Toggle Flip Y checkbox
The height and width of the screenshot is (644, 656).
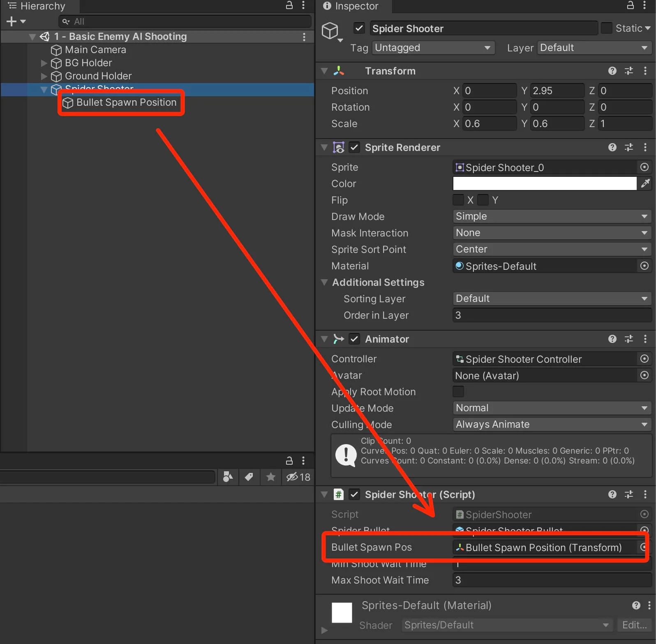(x=483, y=200)
